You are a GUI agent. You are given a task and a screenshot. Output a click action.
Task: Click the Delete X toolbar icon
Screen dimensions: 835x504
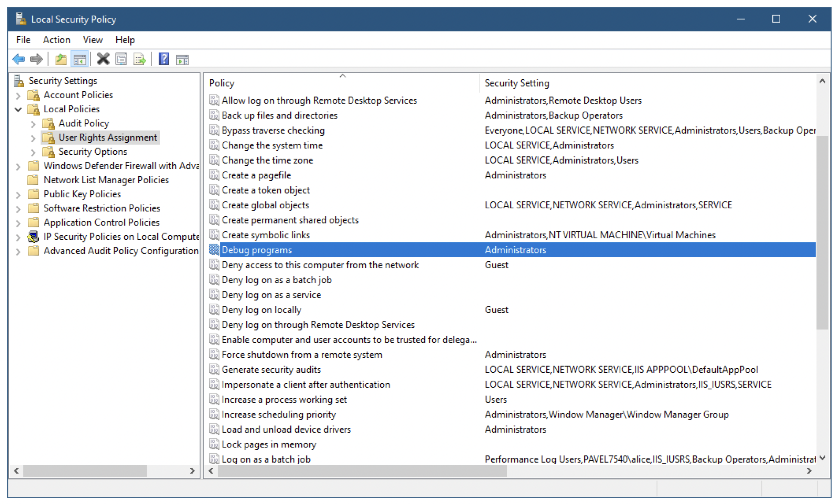click(103, 59)
